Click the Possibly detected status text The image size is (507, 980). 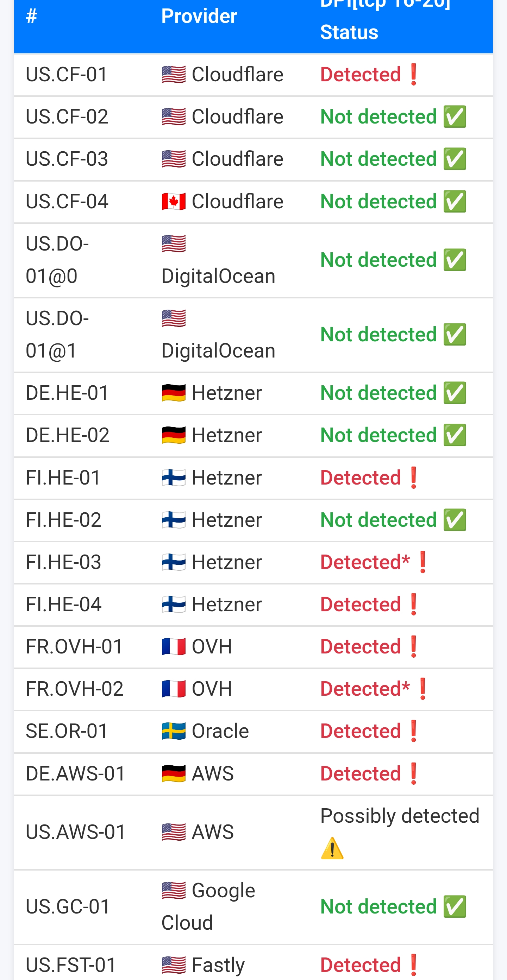pyautogui.click(x=400, y=816)
